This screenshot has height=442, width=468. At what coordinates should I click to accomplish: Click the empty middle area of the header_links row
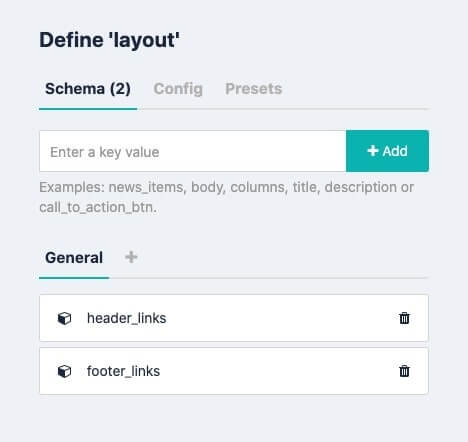[280, 318]
